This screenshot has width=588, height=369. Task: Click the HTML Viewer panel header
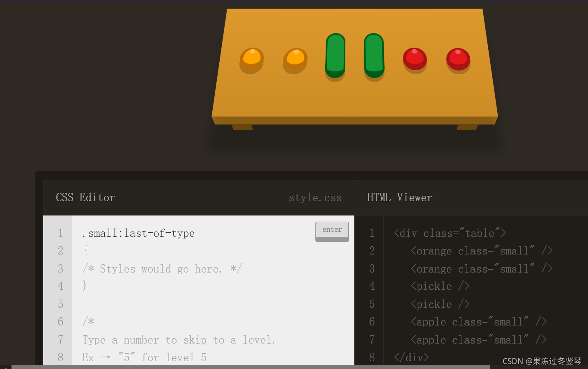click(x=400, y=197)
